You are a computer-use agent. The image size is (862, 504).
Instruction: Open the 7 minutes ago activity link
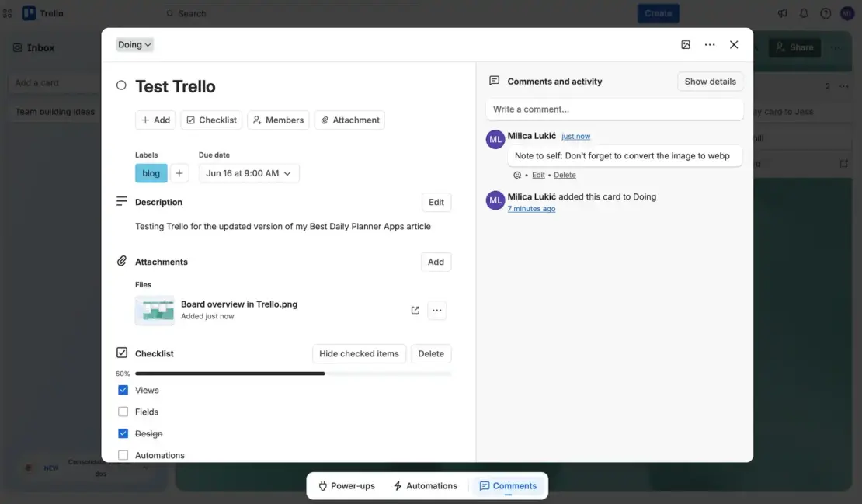[531, 209]
